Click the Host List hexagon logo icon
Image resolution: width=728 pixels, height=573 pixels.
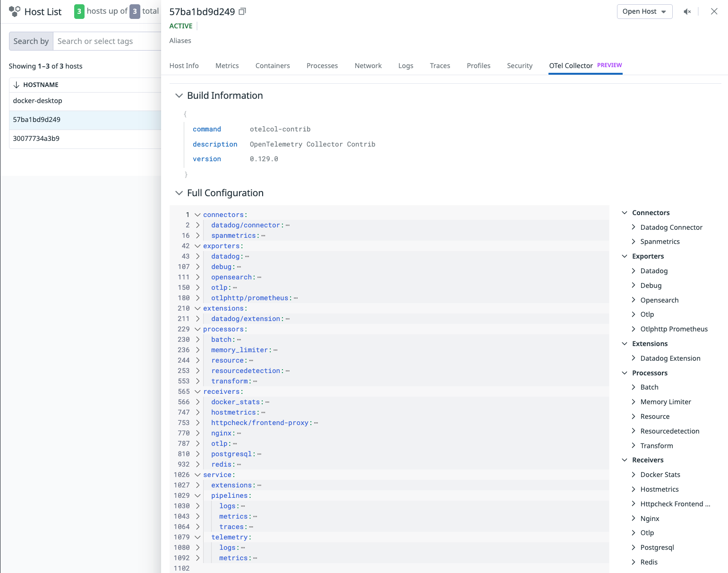tap(15, 11)
